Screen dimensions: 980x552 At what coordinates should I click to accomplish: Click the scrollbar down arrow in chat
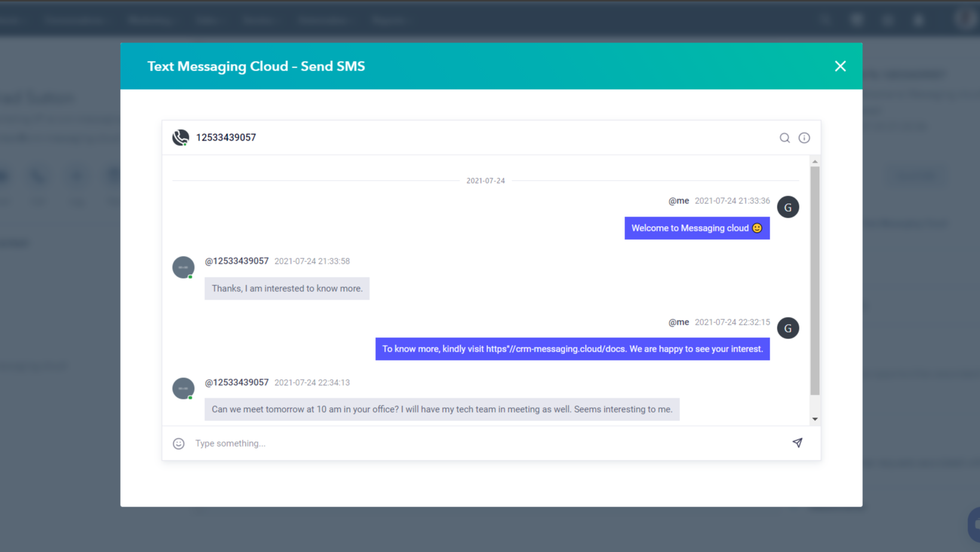pos(814,419)
